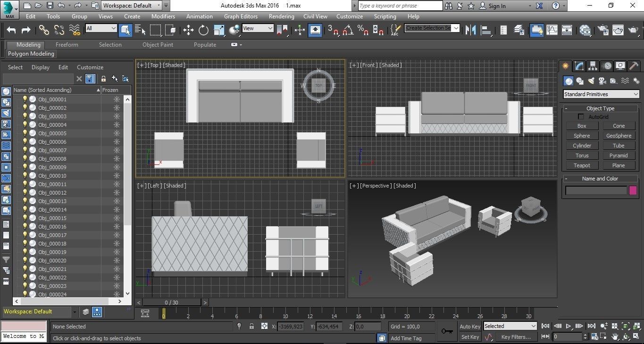Screen dimensions: 644x344
Task: Choose Select and Move tool
Action: pyautogui.click(x=188, y=30)
